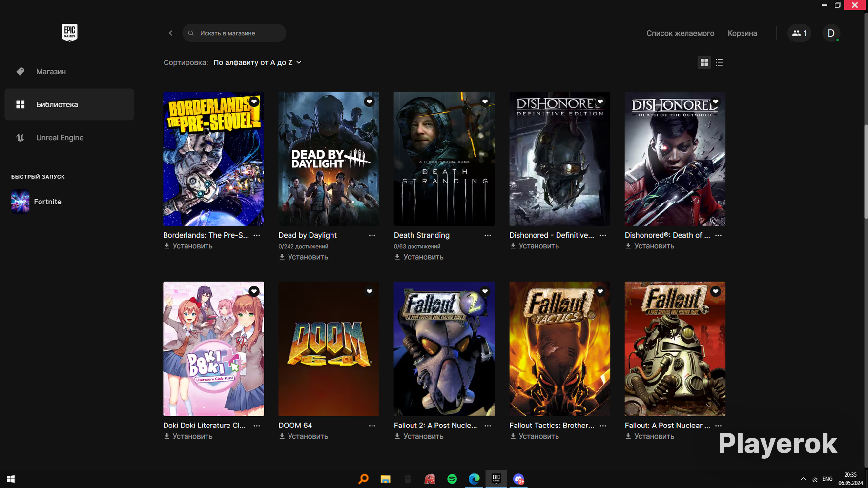
Task: Open the Windows Start menu
Action: pyautogui.click(x=11, y=479)
